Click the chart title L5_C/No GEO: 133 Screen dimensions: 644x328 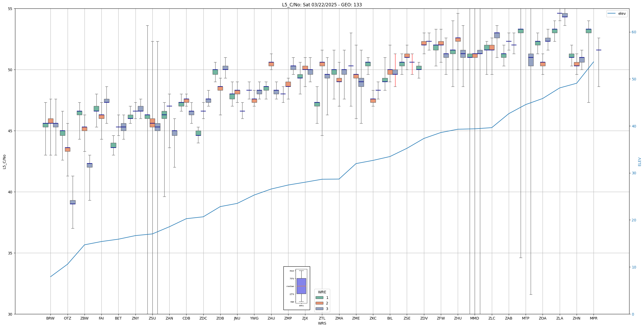click(322, 4)
